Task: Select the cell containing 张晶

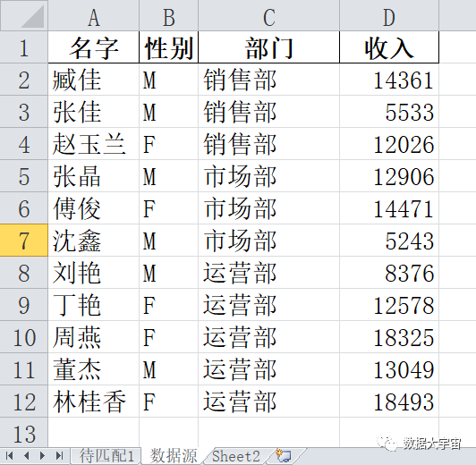Action: [93, 176]
